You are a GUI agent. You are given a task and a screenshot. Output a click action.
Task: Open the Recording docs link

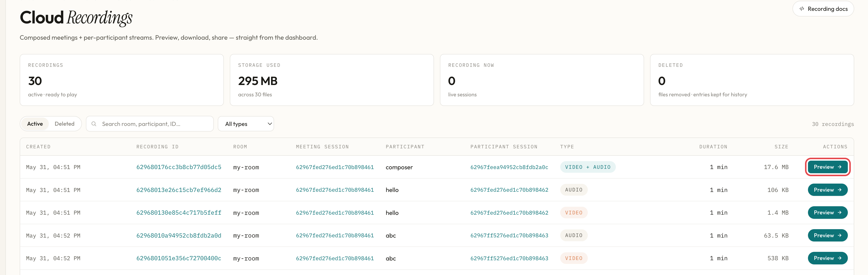click(x=823, y=9)
